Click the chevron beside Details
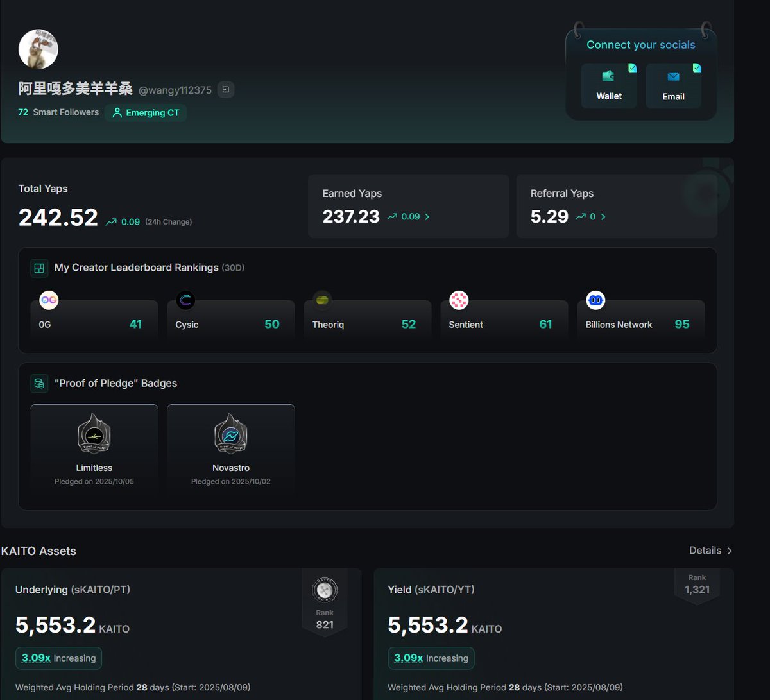This screenshot has width=770, height=700. point(730,551)
